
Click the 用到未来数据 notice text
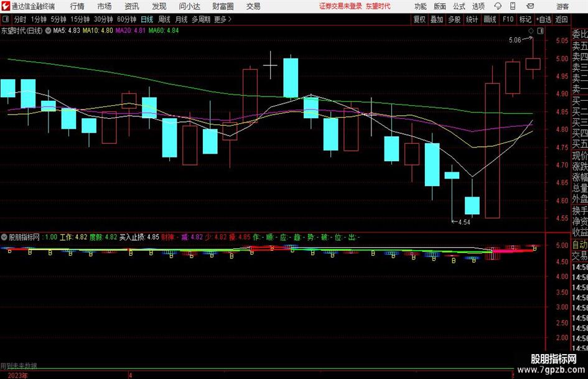(x=19, y=366)
